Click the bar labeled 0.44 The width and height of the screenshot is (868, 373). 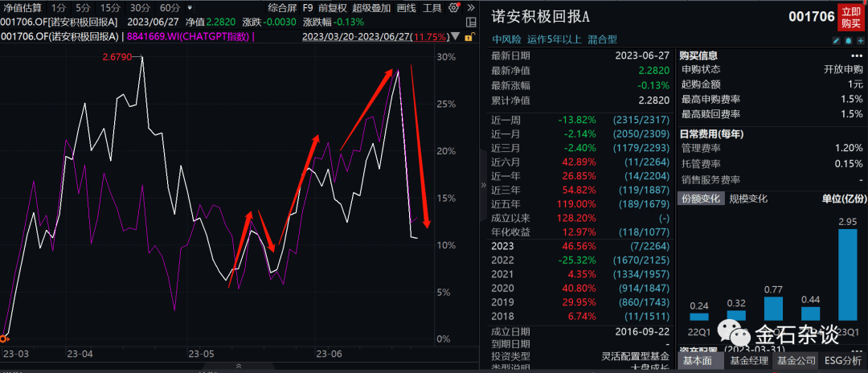click(x=810, y=314)
